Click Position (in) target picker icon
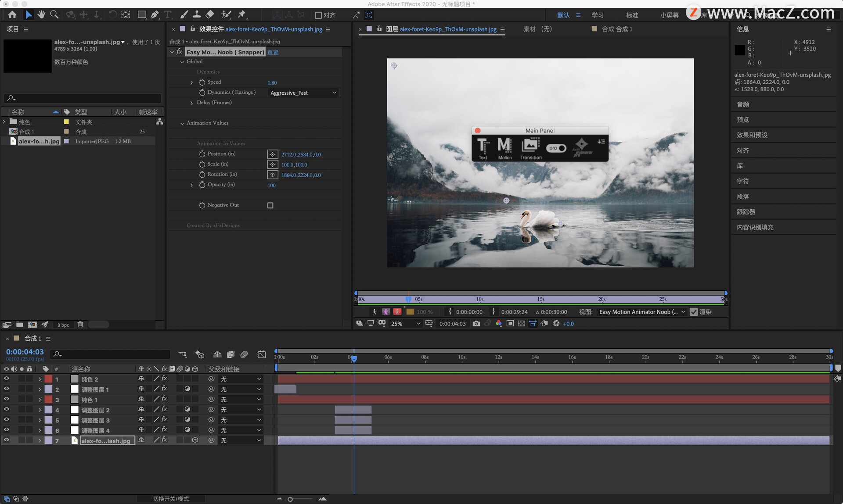Image resolution: width=843 pixels, height=504 pixels. click(273, 154)
